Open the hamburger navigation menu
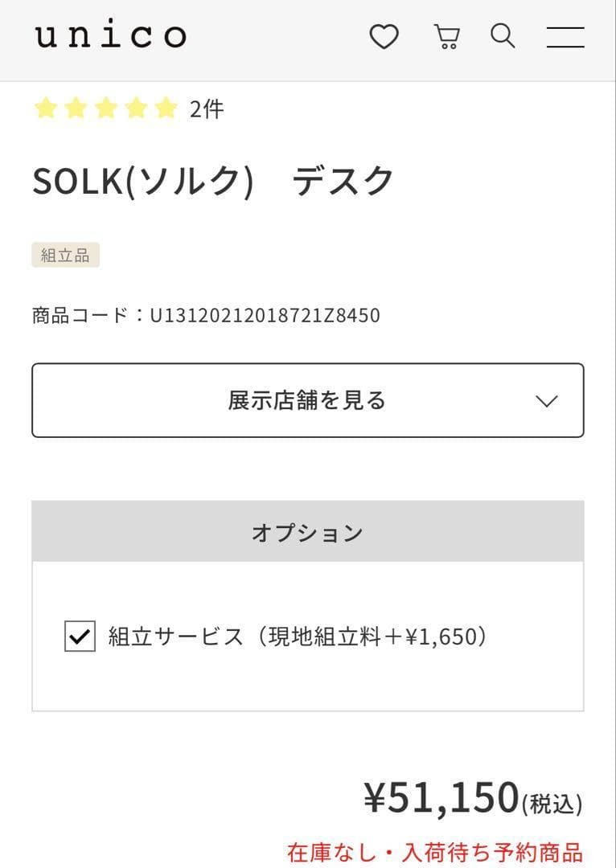Image resolution: width=616 pixels, height=868 pixels. [x=565, y=35]
